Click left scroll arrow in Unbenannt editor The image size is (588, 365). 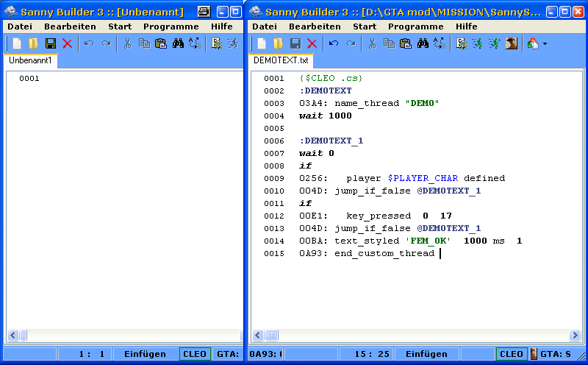(13, 336)
